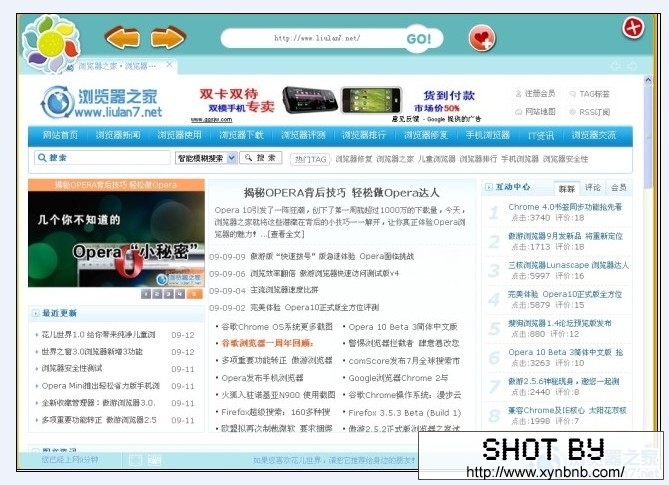Open 谷歌Chrome OS系统更多截图 article
669x485 pixels.
(276, 327)
